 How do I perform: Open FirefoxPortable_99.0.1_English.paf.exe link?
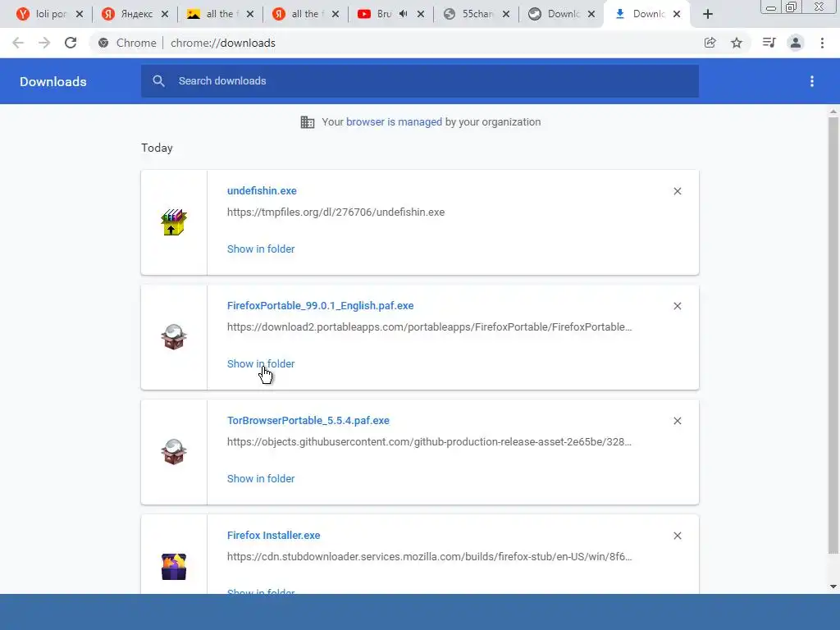(x=321, y=305)
